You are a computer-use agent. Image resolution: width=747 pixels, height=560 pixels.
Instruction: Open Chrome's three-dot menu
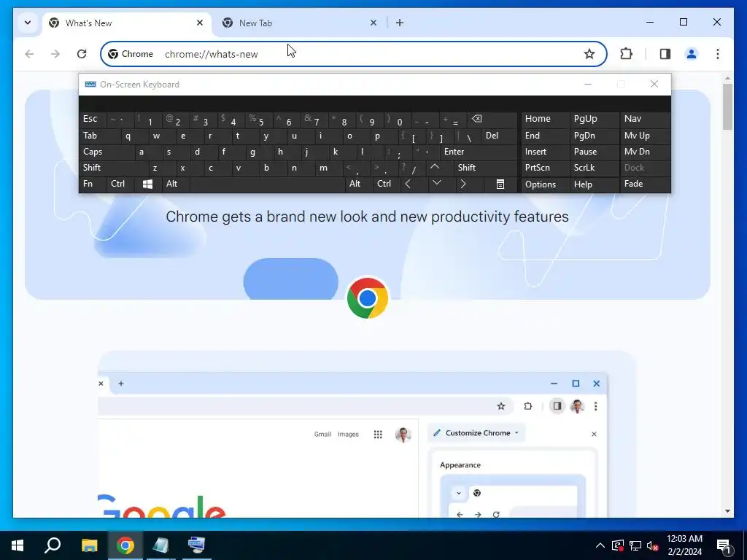point(718,54)
